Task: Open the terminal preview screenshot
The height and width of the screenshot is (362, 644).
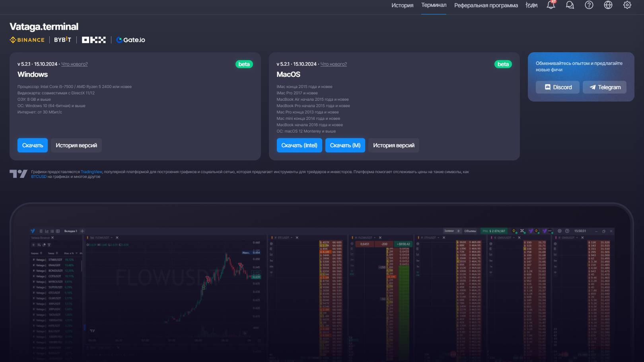Action: pyautogui.click(x=322, y=282)
